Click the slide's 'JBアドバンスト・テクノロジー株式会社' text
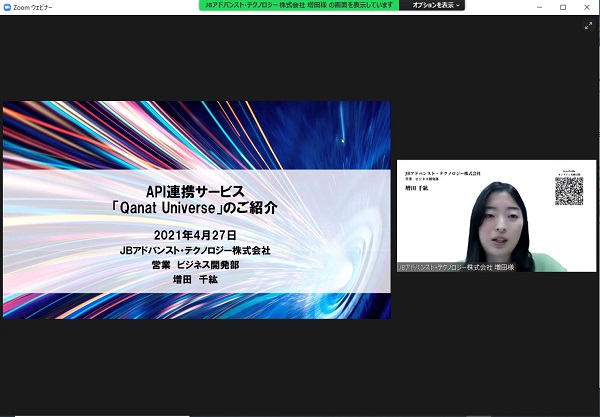This screenshot has width=600, height=417. pos(195,251)
